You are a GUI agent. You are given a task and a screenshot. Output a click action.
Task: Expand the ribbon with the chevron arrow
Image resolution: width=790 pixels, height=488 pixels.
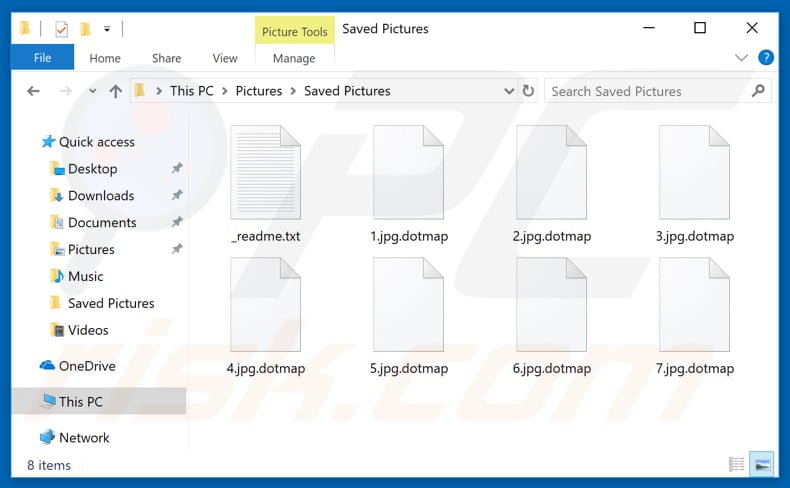click(x=741, y=57)
